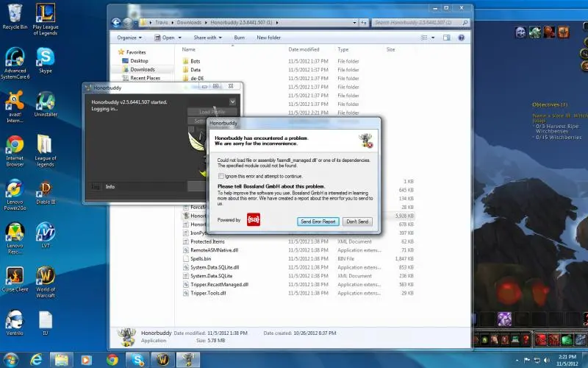Select the Info tab in Honorbuddy
This screenshot has width=588, height=368.
[110, 187]
